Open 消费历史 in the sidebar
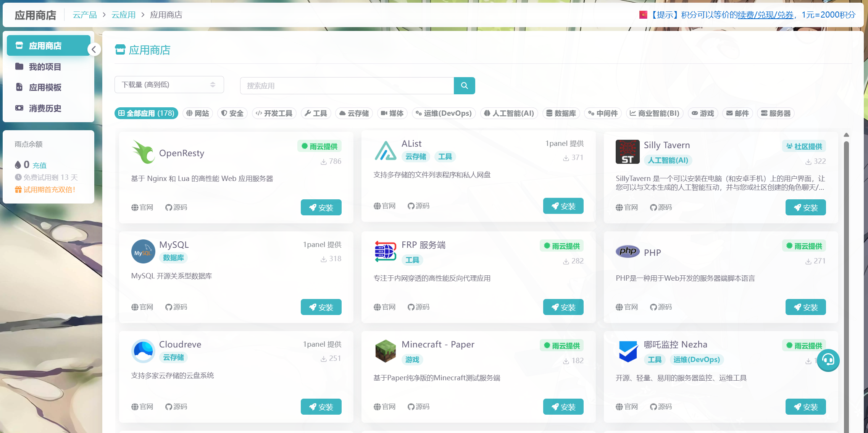The image size is (868, 433). click(48, 108)
